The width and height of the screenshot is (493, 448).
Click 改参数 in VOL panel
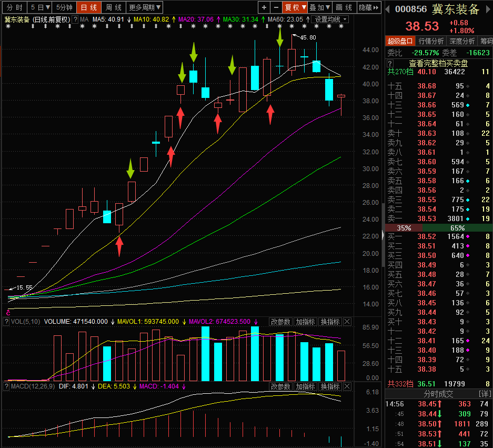pos(281,322)
